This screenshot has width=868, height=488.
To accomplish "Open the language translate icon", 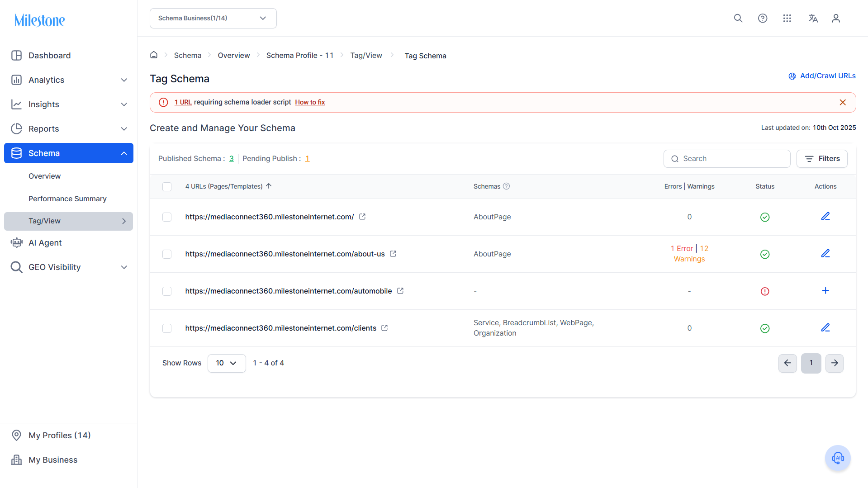I will click(x=813, y=18).
